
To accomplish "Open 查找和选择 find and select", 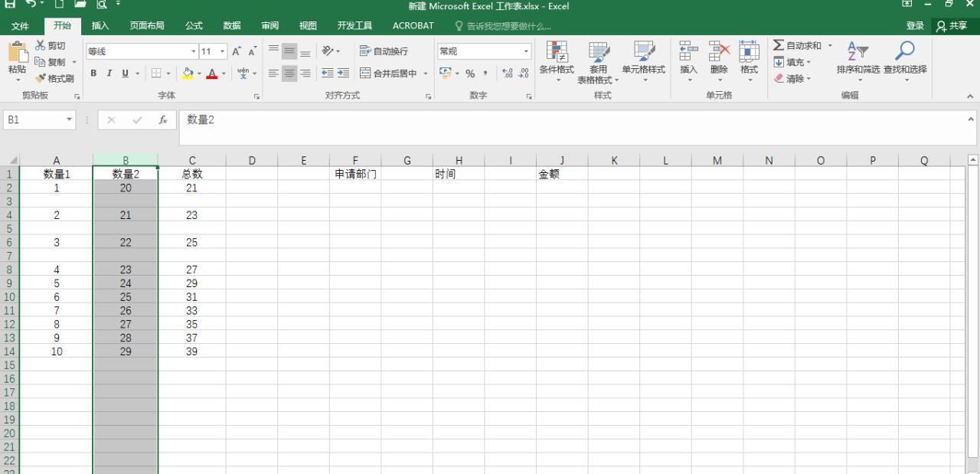I will (x=905, y=60).
